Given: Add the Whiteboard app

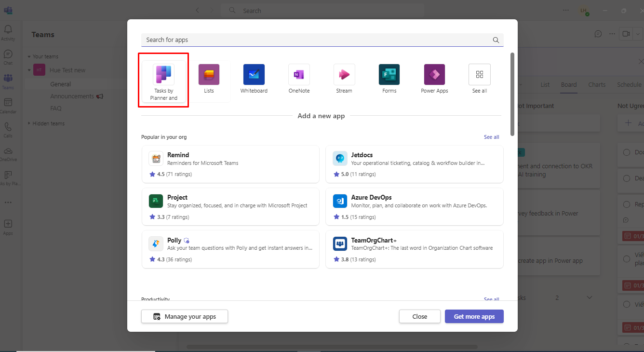Looking at the screenshot, I should click(x=254, y=75).
